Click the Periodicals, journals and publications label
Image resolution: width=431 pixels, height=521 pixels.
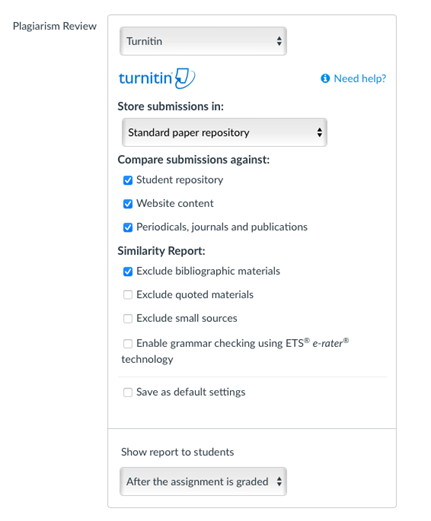[222, 227]
